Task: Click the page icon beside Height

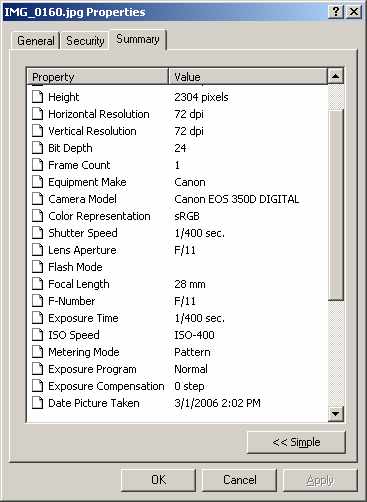Action: (38, 97)
